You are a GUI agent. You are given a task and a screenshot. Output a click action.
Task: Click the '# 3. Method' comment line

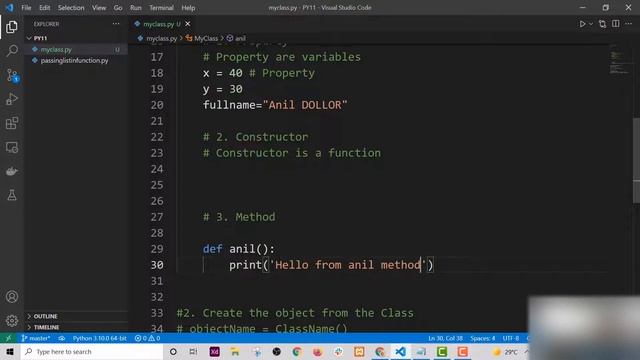pyautogui.click(x=239, y=217)
